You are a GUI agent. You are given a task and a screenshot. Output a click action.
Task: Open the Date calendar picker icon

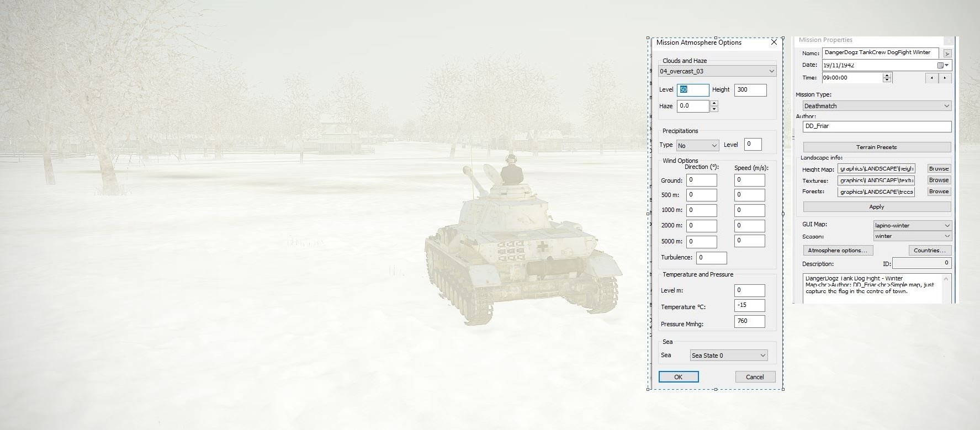click(x=940, y=65)
